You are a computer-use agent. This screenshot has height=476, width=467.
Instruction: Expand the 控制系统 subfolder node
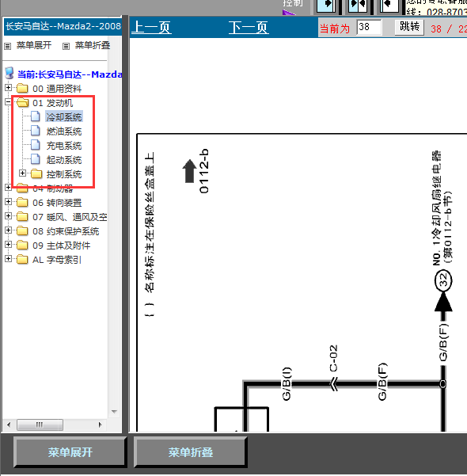22,173
